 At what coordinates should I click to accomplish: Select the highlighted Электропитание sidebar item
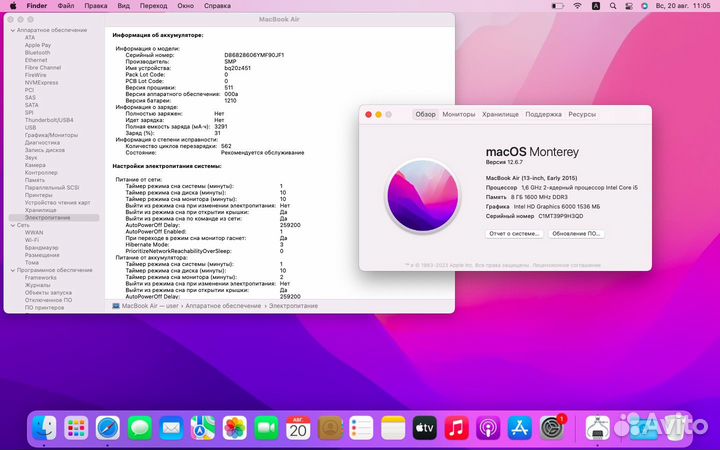coord(54,218)
